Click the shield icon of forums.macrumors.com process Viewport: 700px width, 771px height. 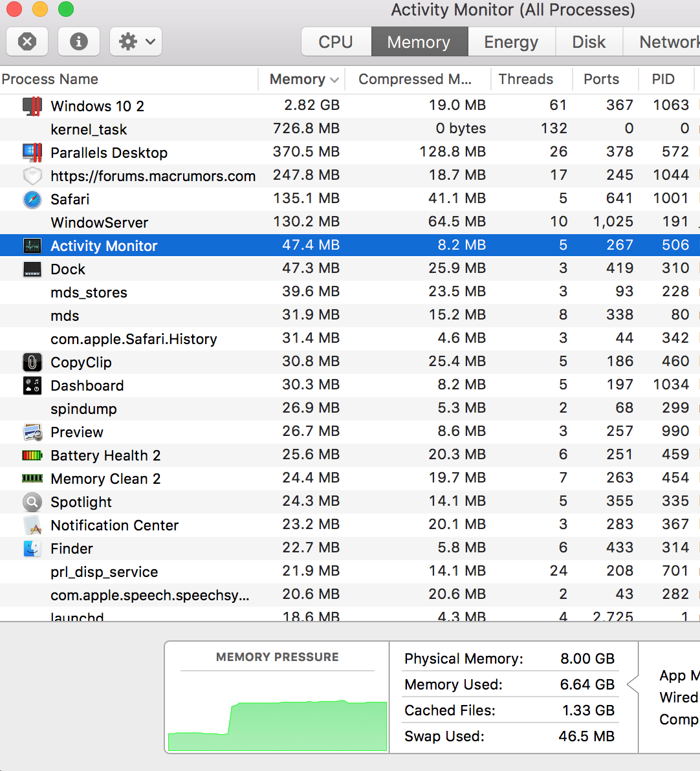tap(32, 175)
